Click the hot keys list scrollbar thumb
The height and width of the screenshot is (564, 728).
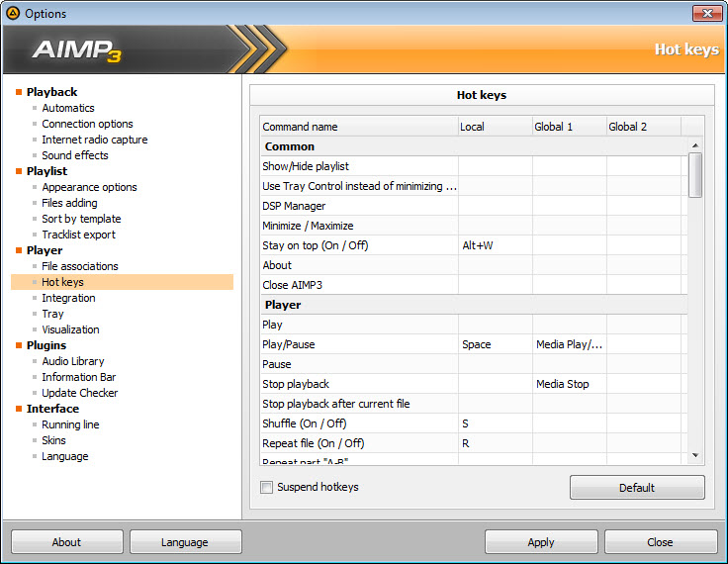tap(695, 175)
